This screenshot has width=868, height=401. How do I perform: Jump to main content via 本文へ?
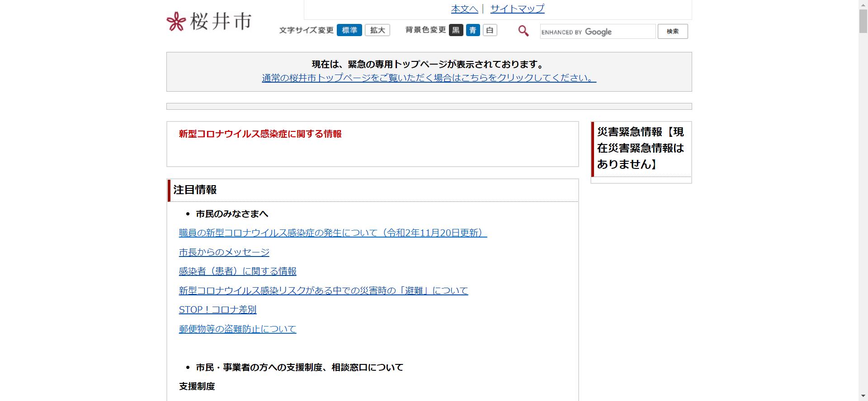pos(464,9)
